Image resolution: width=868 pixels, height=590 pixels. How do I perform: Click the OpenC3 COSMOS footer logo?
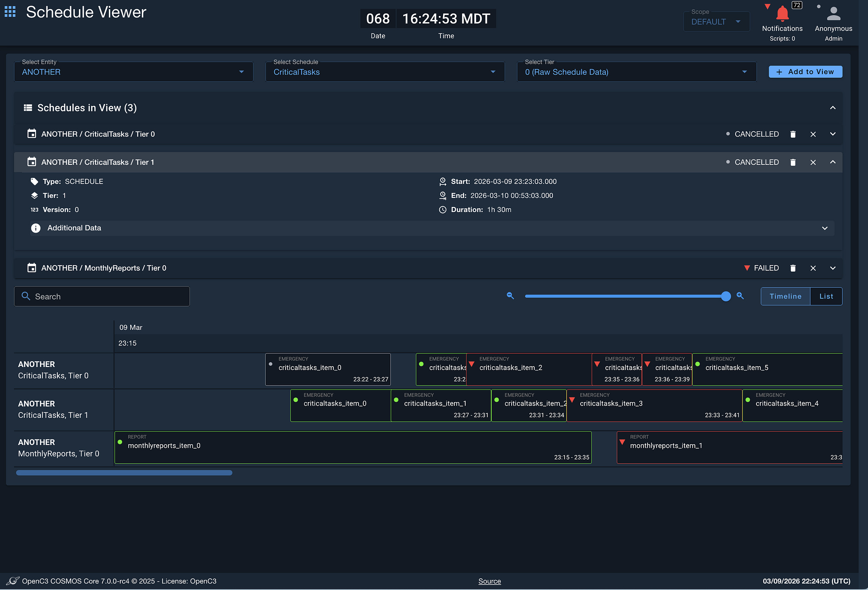[x=13, y=581]
